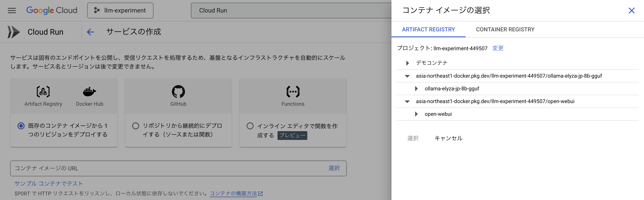644x200 pixels.
Task: Collapse the open-webui repository row
Action: coord(407,102)
